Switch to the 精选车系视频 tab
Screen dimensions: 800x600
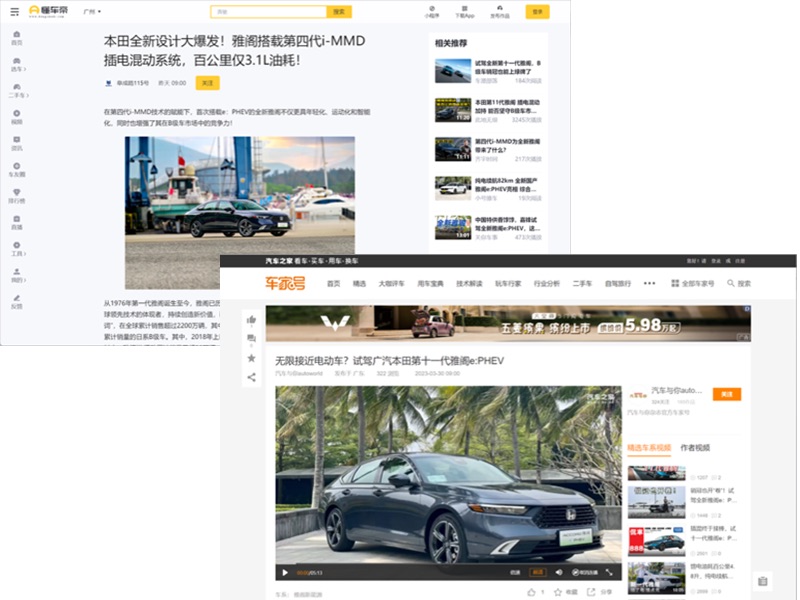click(x=649, y=447)
